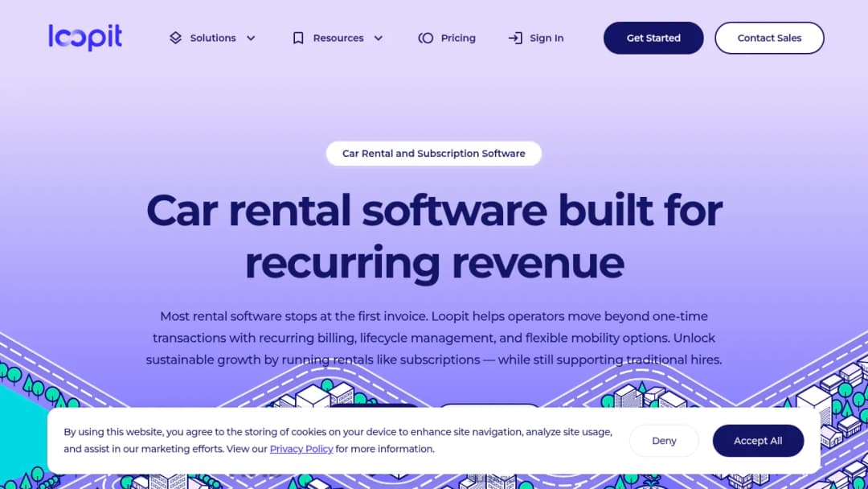Click the Pricing coin icon
Viewport: 868px width, 489px height.
(426, 38)
